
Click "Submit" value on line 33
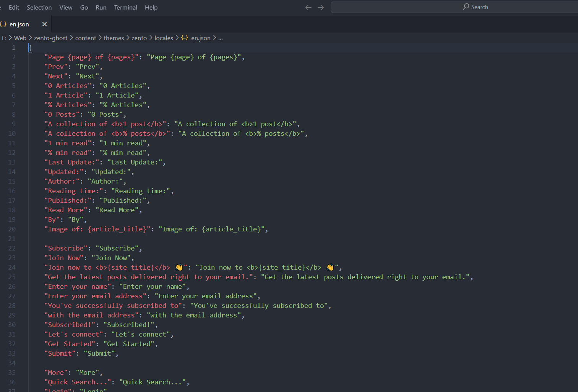(99, 353)
